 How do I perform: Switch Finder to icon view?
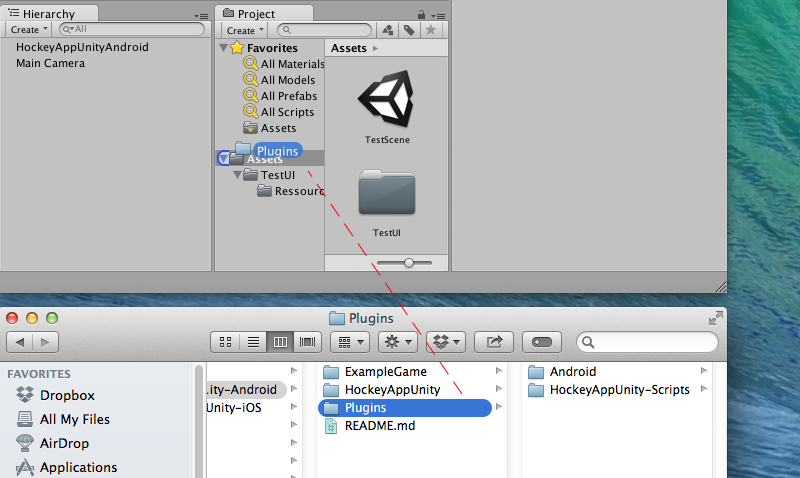[x=225, y=342]
